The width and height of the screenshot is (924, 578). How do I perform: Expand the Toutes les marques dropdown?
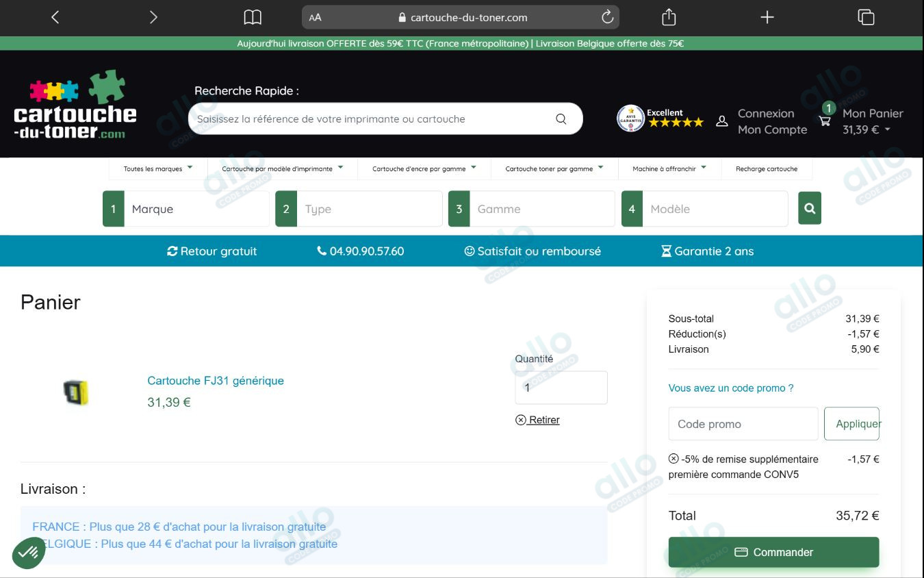(x=157, y=168)
